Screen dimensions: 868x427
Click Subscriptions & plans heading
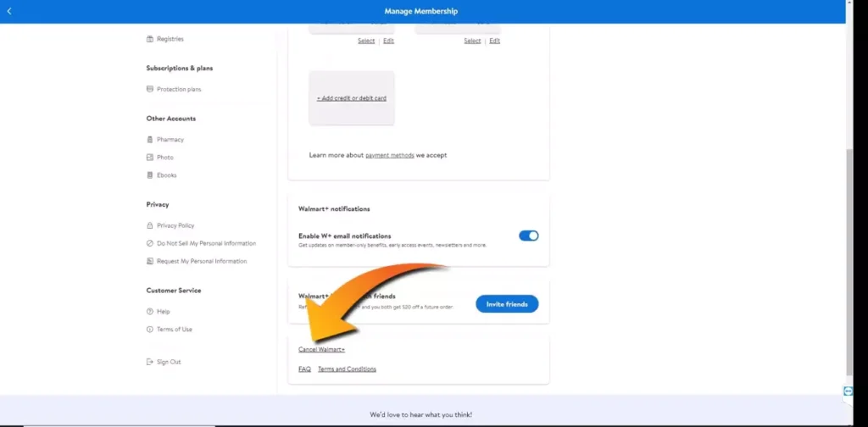click(180, 68)
